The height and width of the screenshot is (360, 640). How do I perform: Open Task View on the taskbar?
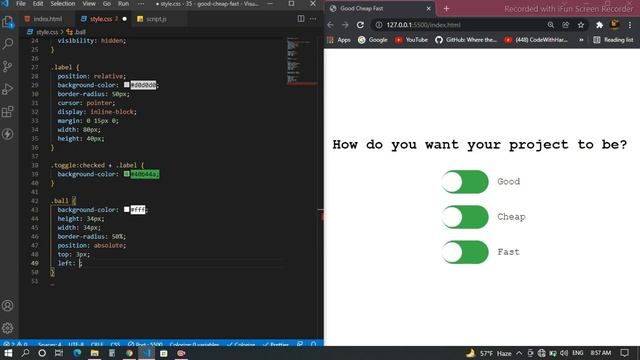click(x=59, y=353)
